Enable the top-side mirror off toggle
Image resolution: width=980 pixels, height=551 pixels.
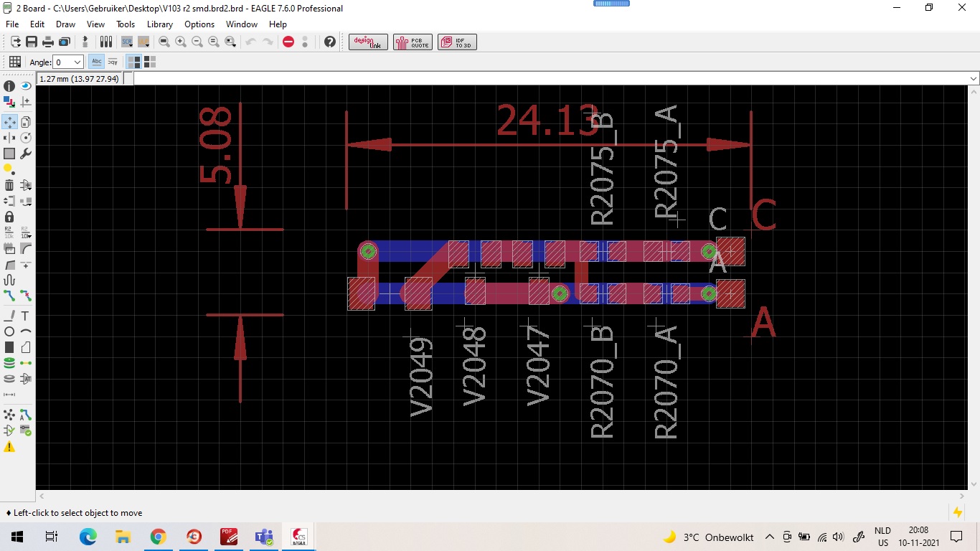(x=134, y=62)
